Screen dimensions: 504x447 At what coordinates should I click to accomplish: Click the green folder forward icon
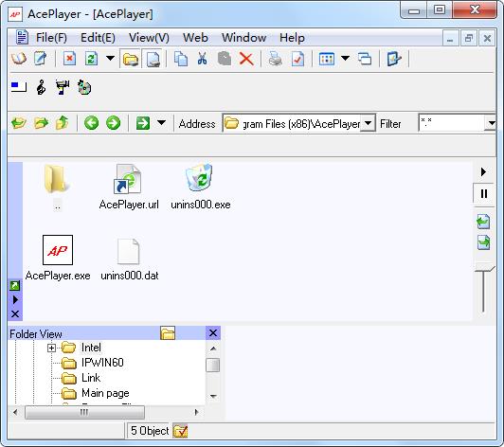[41, 123]
